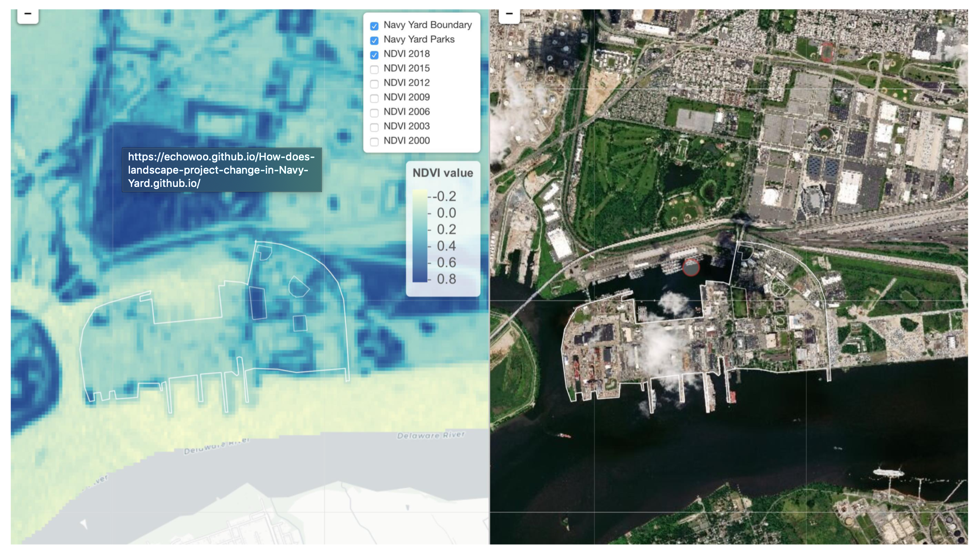The width and height of the screenshot is (980, 556).
Task: Click the large white ship on the river
Action: [888, 472]
